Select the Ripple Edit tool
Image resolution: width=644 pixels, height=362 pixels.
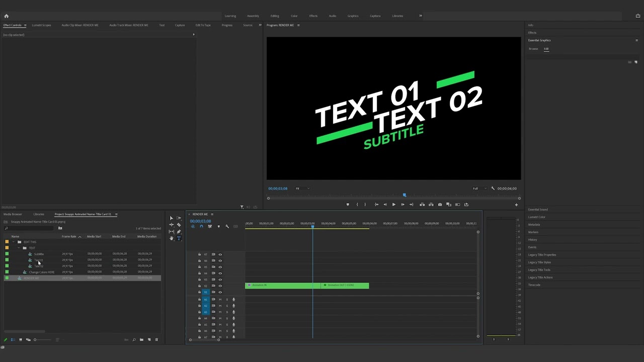tap(172, 225)
